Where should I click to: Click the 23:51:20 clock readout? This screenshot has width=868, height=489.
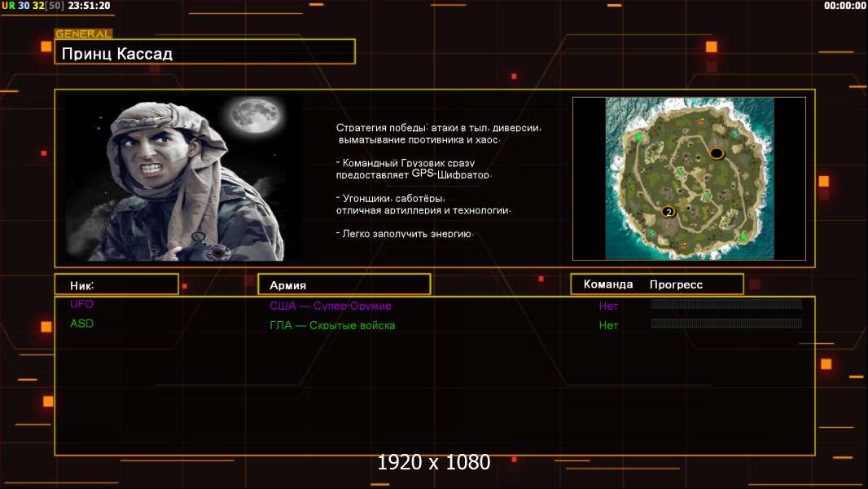click(x=89, y=6)
